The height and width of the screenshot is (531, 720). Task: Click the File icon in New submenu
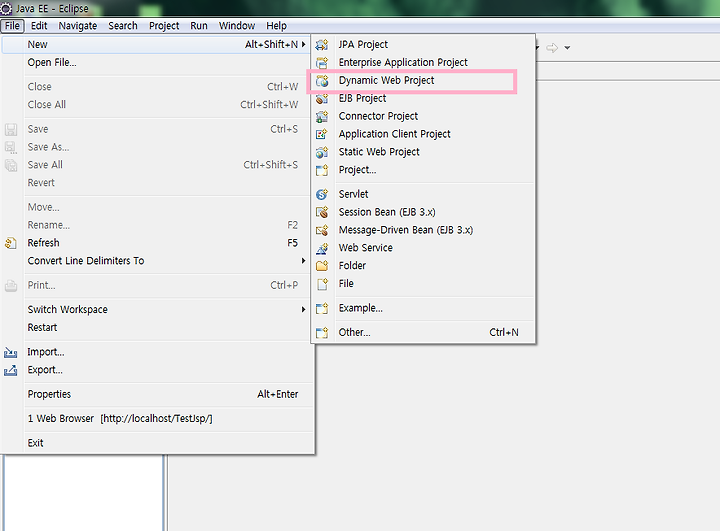322,284
